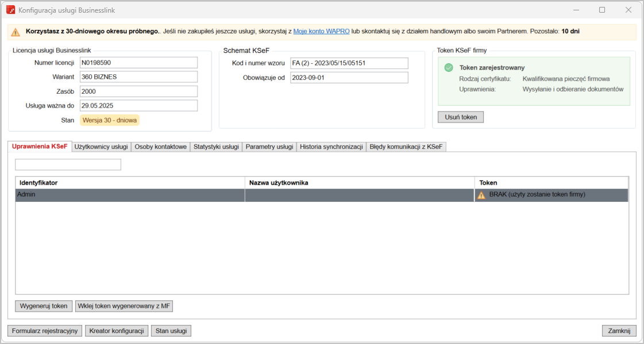Click Wysyłanie i odbieranie dokumentów text
This screenshot has width=644, height=344.
point(573,89)
